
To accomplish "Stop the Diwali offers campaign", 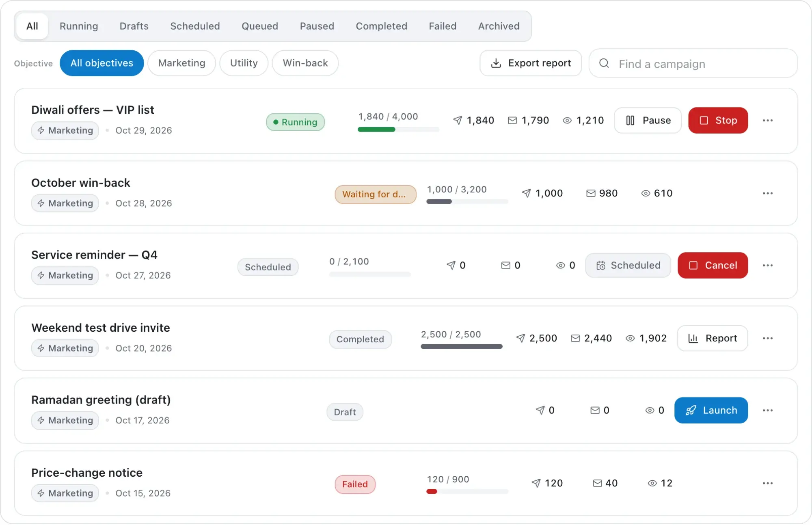I will coord(718,121).
